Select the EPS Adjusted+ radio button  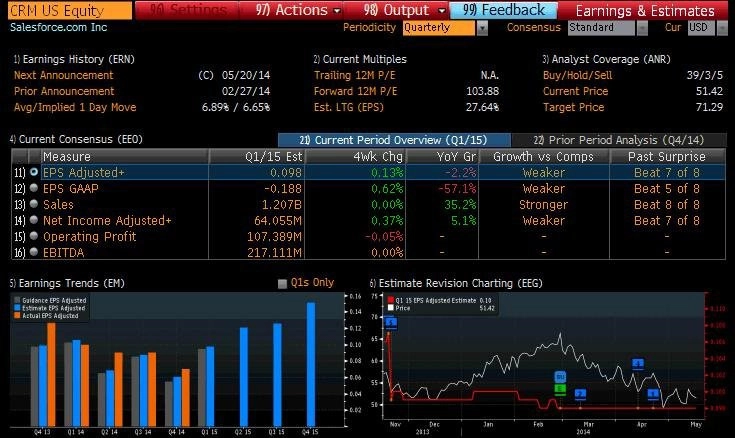click(x=34, y=172)
